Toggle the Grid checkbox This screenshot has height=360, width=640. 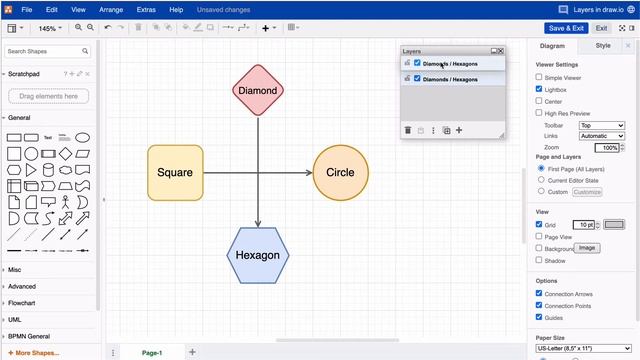(539, 224)
